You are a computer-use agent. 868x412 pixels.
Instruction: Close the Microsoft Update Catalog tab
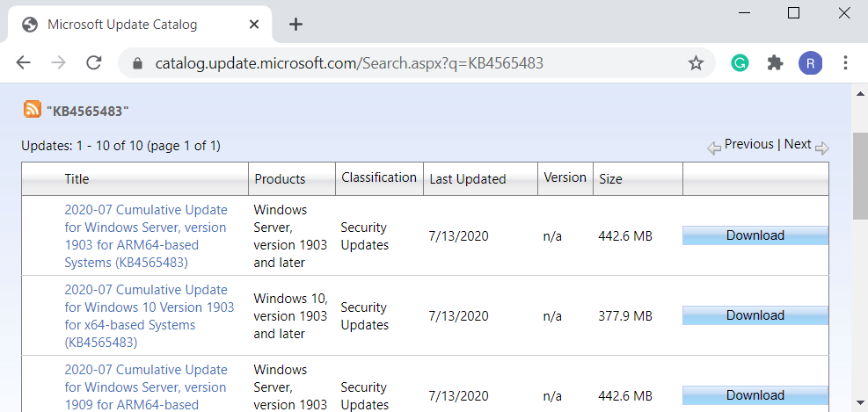253,25
